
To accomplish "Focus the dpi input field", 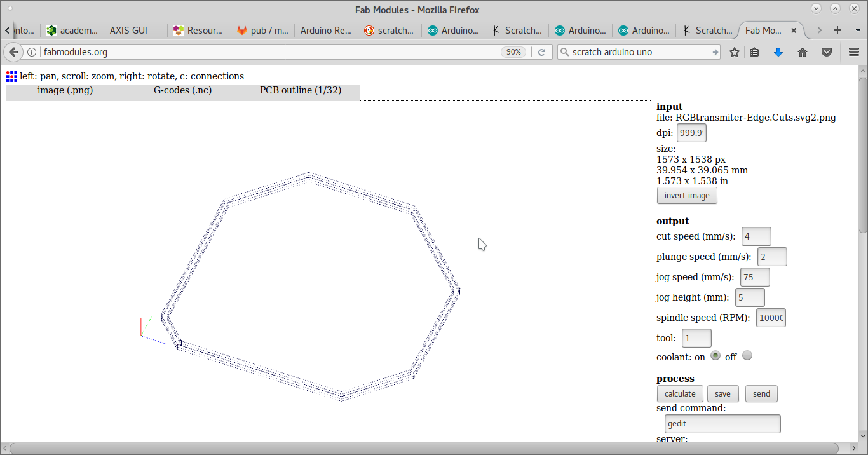I will pos(691,133).
